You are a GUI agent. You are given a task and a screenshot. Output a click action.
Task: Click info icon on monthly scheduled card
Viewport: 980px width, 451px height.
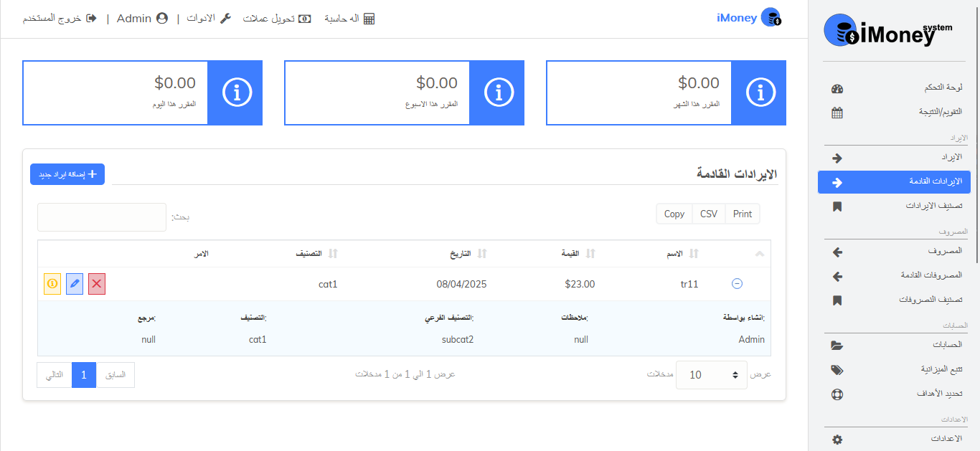click(759, 92)
